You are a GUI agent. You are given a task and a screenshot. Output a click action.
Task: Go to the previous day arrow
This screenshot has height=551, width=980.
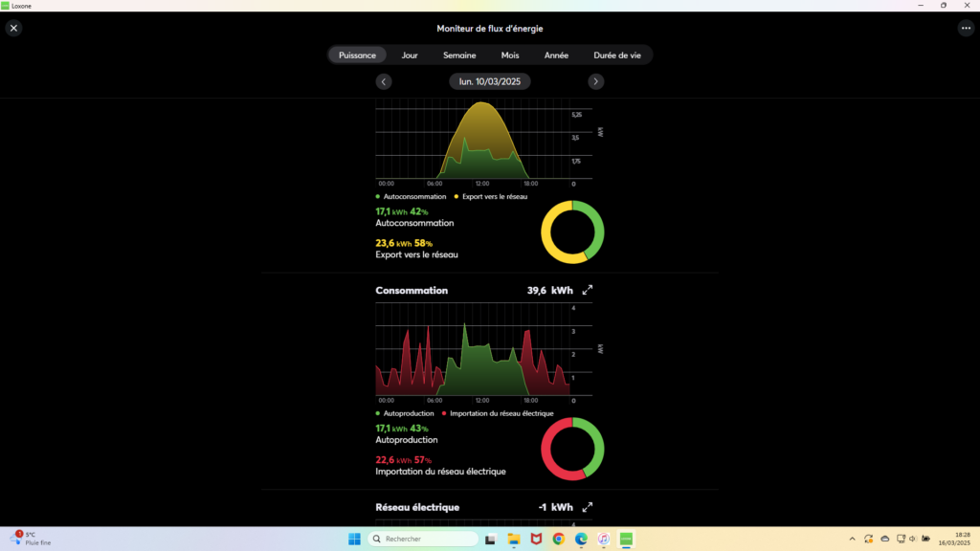[384, 82]
